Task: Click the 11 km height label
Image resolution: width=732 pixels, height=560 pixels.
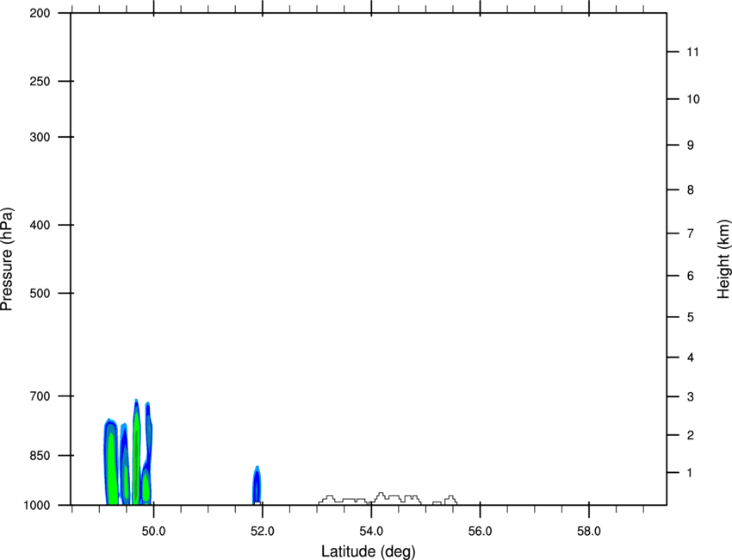Action: 692,52
